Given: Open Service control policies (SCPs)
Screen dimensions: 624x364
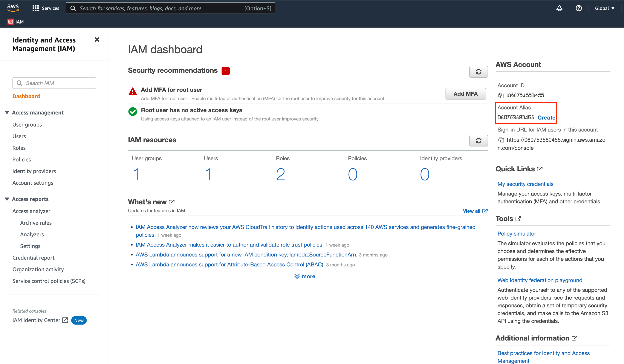Looking at the screenshot, I should coord(49,281).
